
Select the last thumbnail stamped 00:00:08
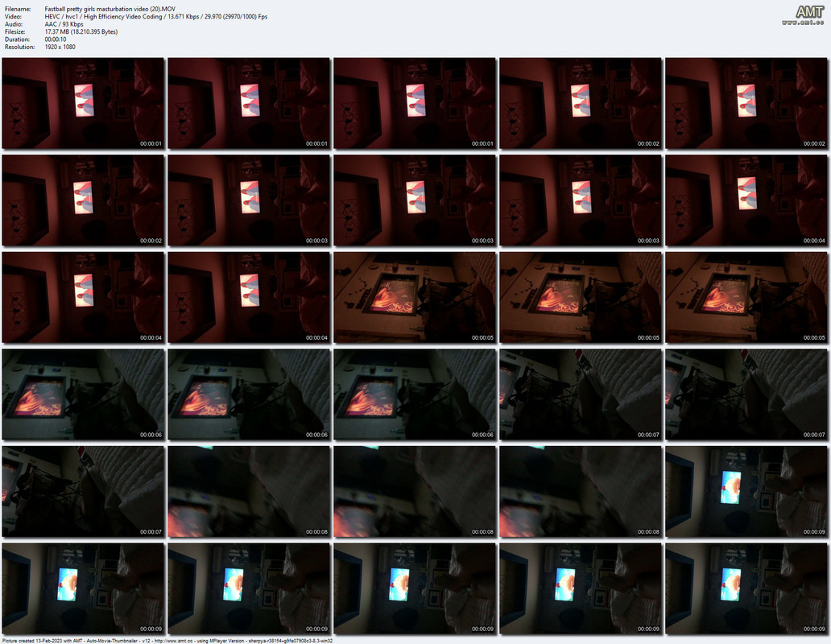(x=581, y=491)
